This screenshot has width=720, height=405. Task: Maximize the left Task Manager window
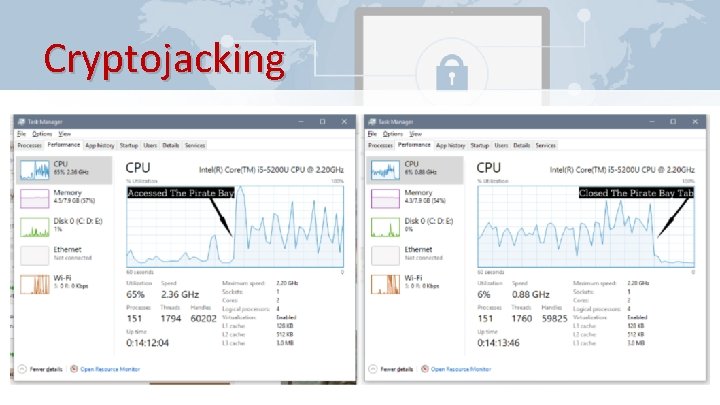322,122
